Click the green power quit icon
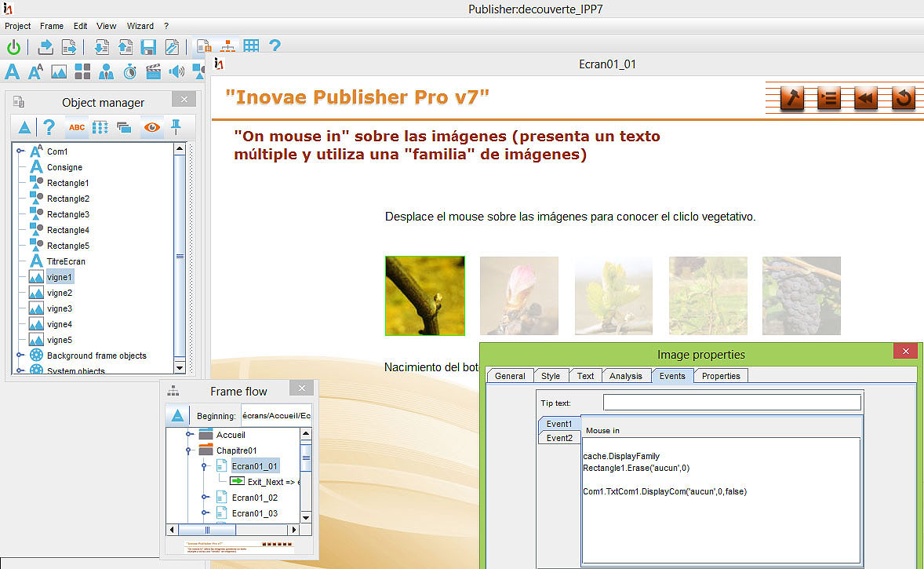The width and height of the screenshot is (924, 569). click(13, 46)
